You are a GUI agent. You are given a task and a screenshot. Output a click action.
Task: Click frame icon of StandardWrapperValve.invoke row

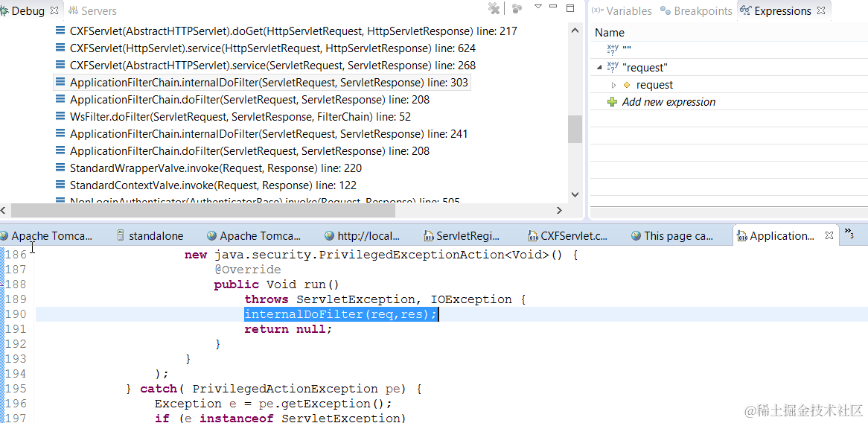click(60, 168)
